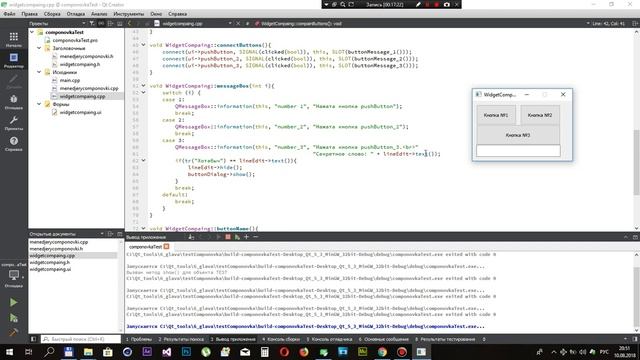Image resolution: width=640 pixels, height=360 pixels.
Task: Open Firefox from the taskbar
Action: (304, 352)
